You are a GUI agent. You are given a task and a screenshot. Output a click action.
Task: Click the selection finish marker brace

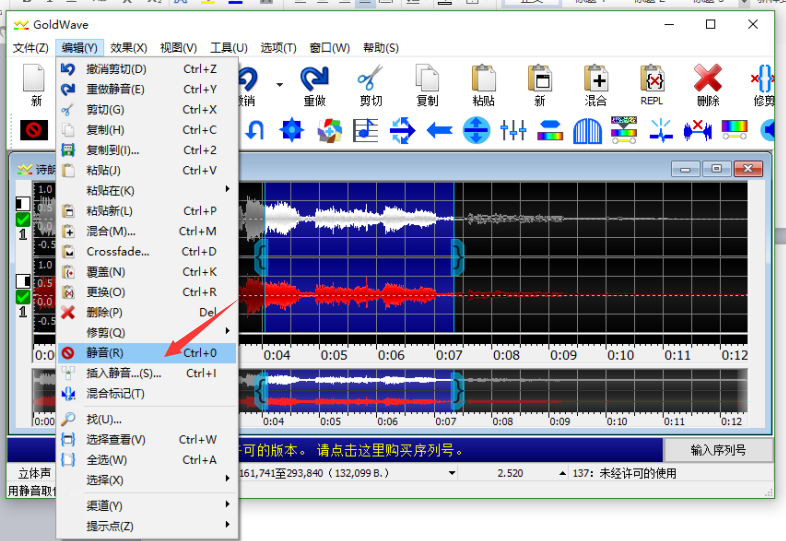coord(458,257)
